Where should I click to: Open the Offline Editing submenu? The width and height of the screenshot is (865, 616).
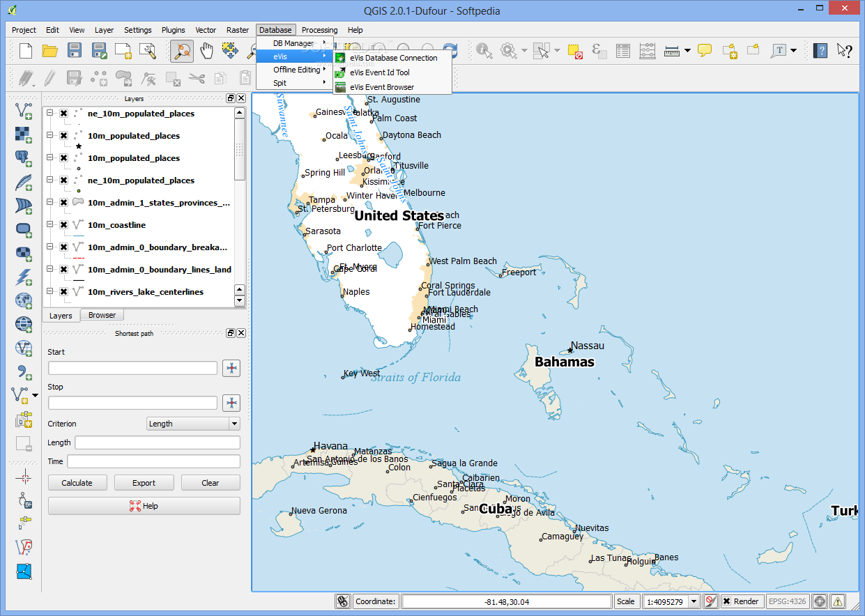tap(294, 70)
